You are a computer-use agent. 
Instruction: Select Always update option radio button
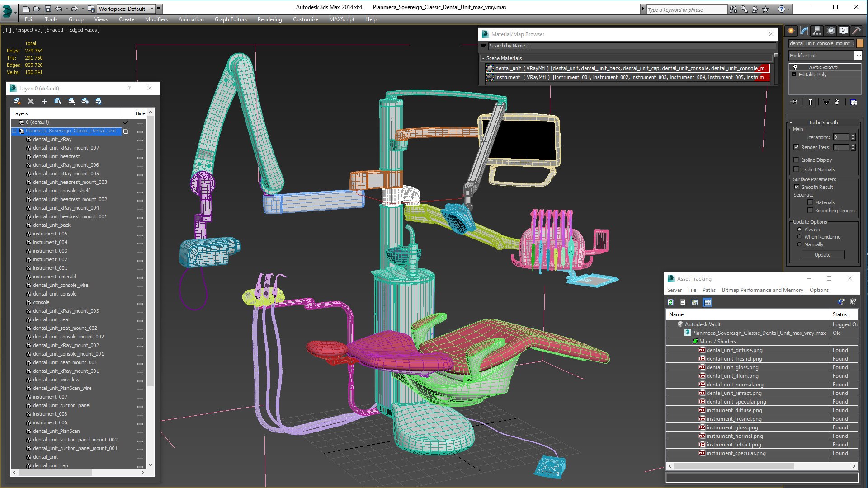click(x=799, y=230)
